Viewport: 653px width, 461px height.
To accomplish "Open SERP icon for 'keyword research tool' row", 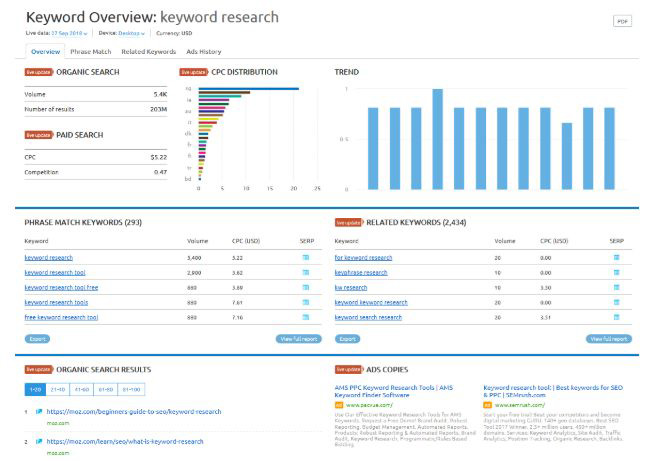I will tap(306, 272).
